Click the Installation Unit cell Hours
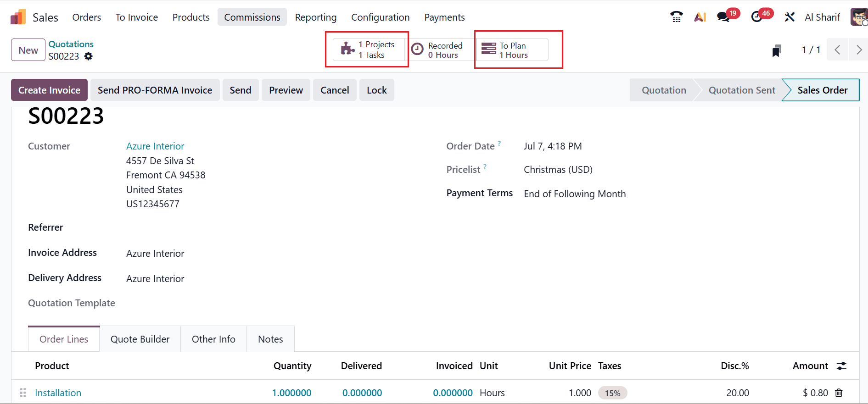Image resolution: width=868 pixels, height=404 pixels. coord(492,393)
